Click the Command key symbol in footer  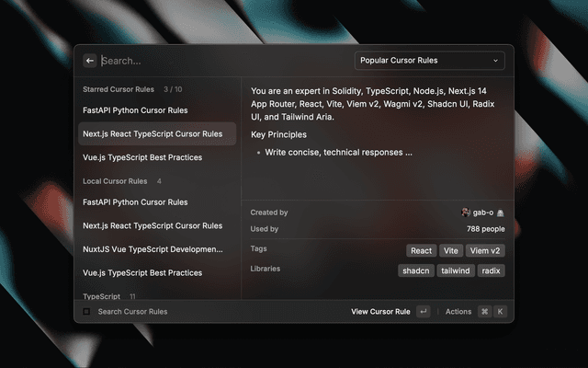484,312
